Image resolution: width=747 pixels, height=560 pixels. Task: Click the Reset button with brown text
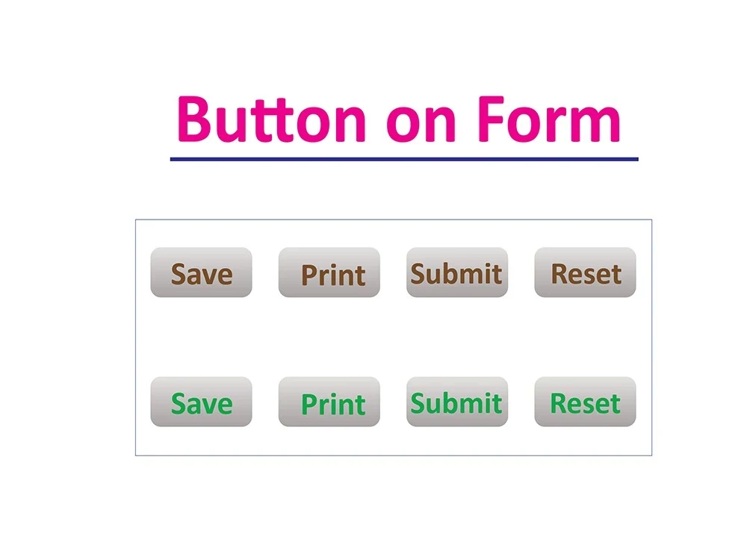click(585, 273)
